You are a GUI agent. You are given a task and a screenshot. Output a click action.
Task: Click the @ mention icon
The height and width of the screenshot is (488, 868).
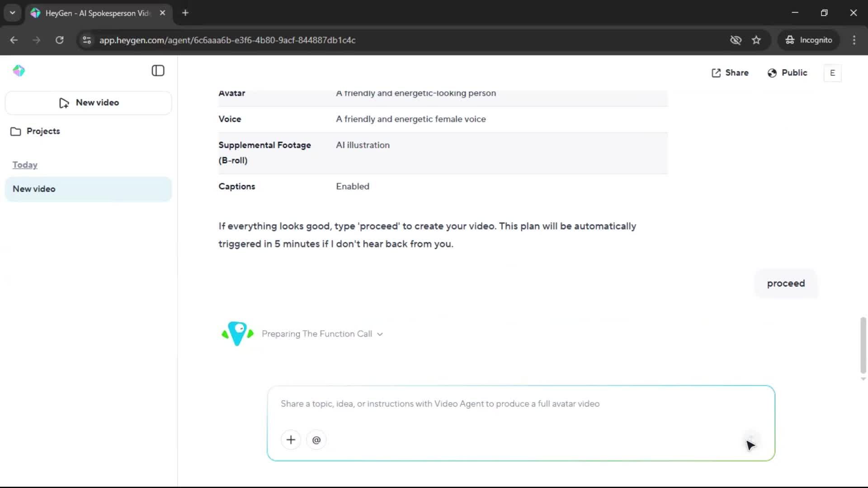pyautogui.click(x=316, y=440)
